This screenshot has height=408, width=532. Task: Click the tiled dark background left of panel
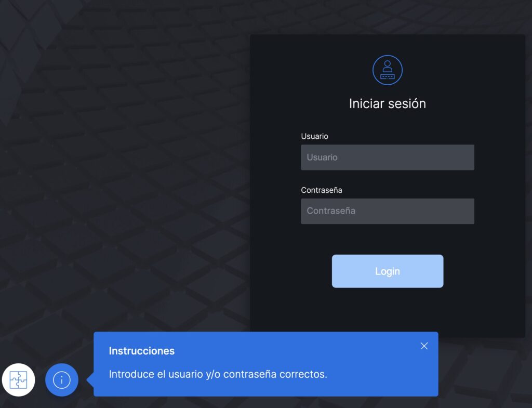130,182
